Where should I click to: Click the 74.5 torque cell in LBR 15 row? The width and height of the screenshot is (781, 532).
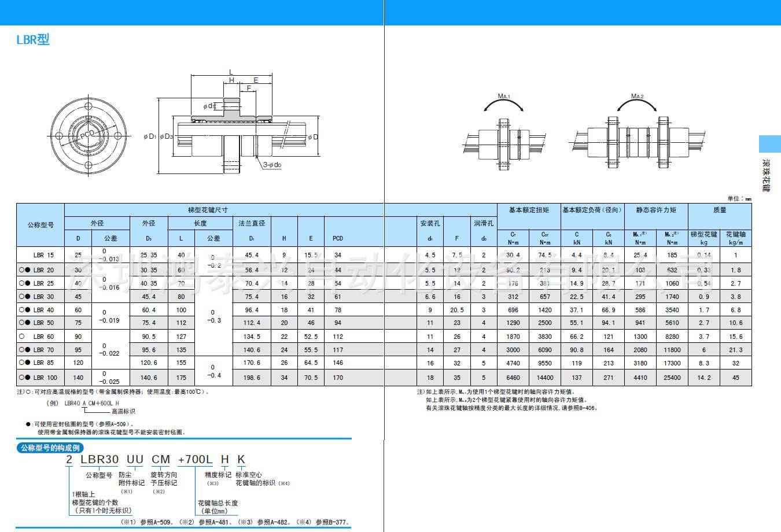pos(545,255)
